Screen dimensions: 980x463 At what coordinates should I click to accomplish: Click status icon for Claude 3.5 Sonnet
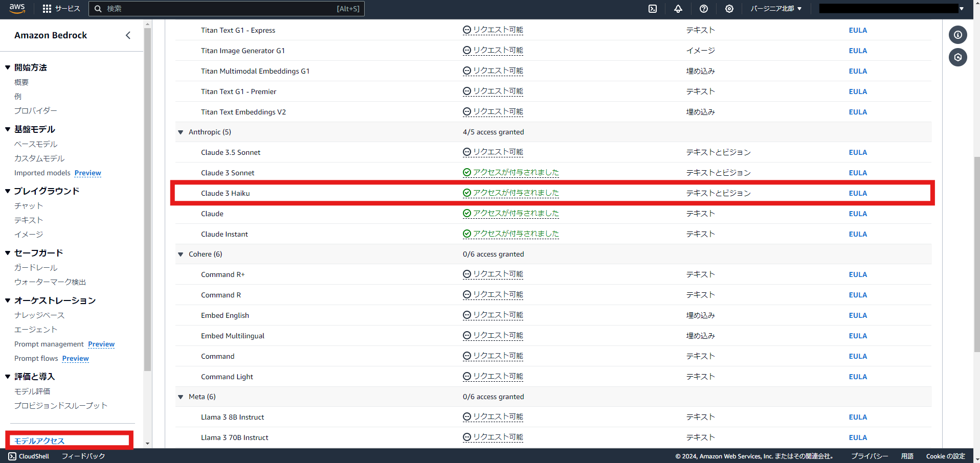point(466,152)
